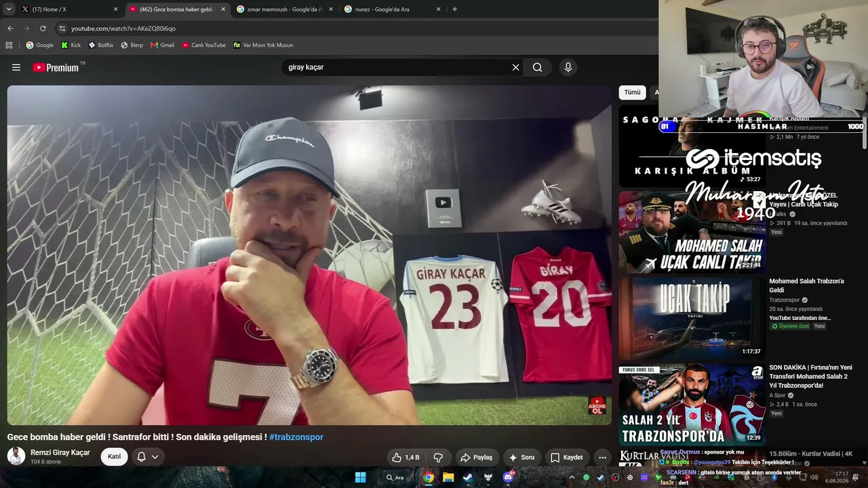Like the video with thumbs up
Image resolution: width=868 pixels, height=488 pixels.
tap(406, 457)
